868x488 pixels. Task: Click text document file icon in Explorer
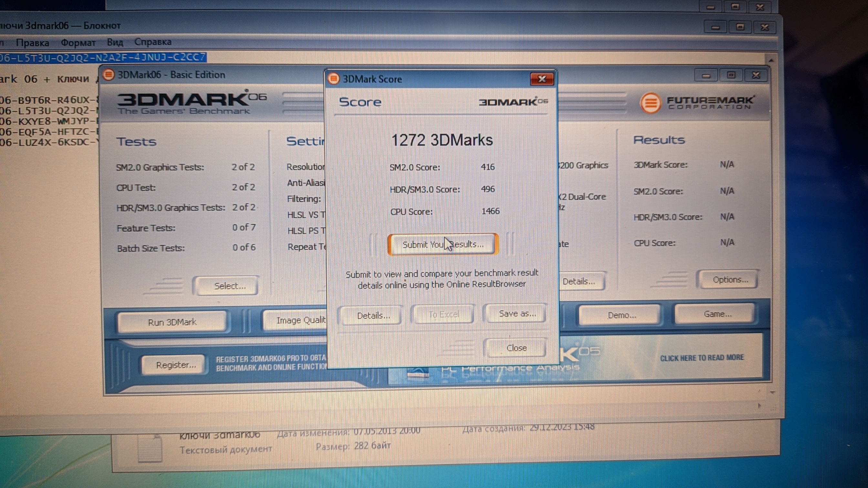tap(150, 448)
